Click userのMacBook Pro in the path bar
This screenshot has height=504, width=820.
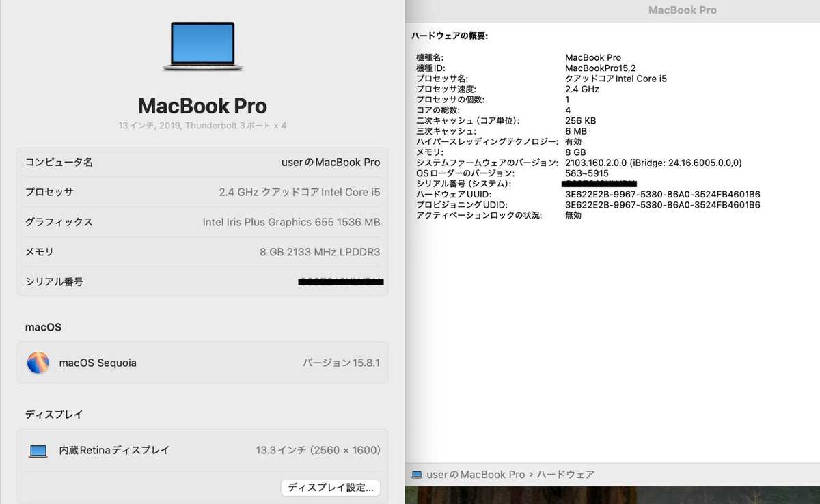[476, 475]
